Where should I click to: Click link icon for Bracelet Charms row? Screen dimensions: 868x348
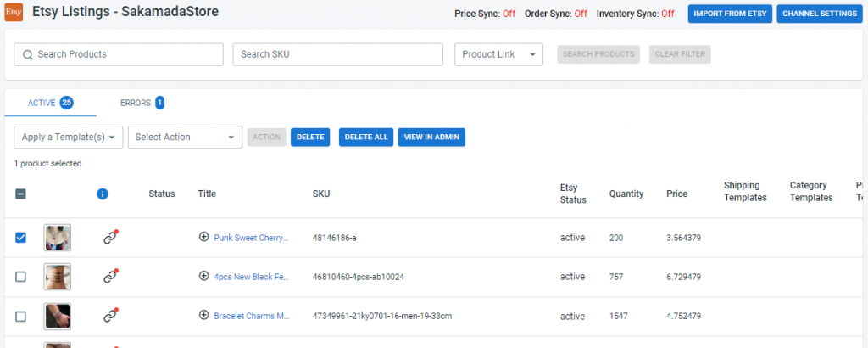(x=111, y=316)
